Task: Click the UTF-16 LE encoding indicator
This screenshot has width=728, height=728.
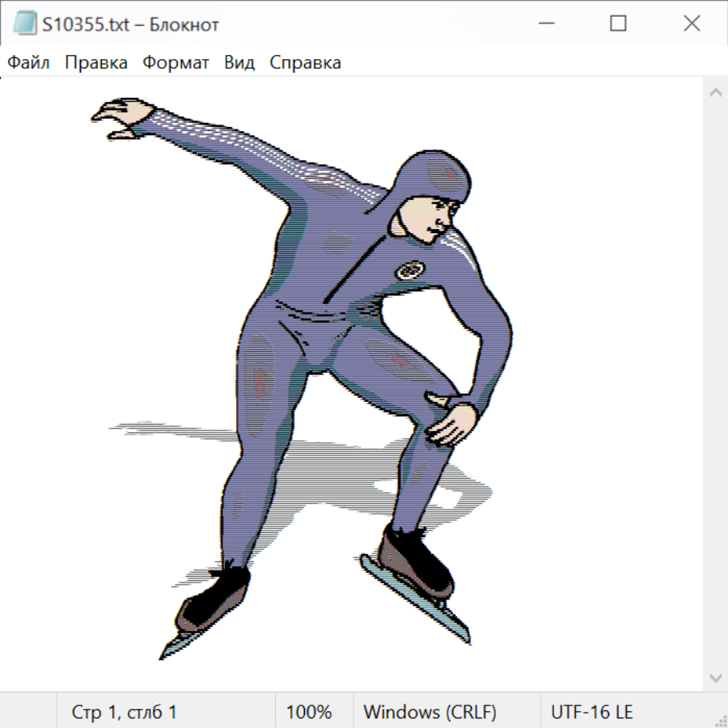Action: 592,712
